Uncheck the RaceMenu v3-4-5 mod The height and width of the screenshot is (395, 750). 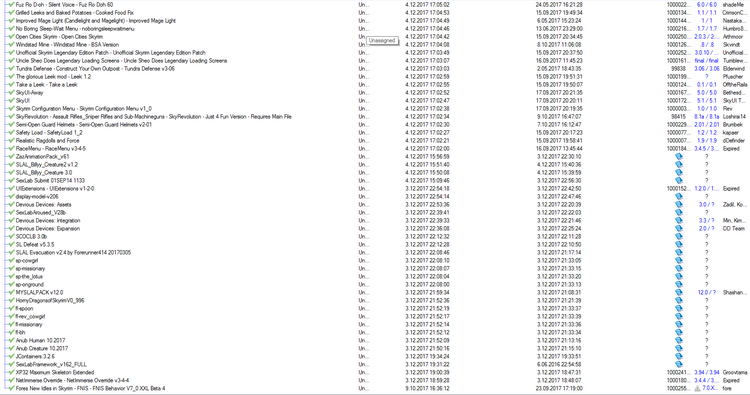[11, 149]
